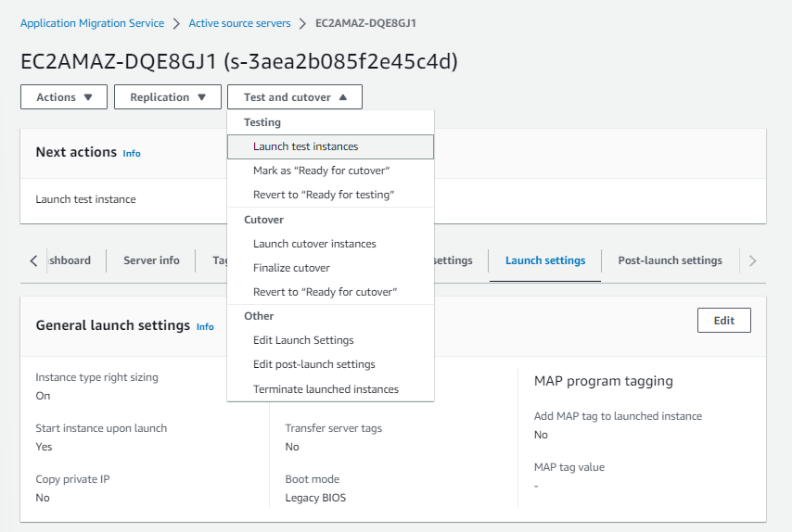Select Revert to "Ready for testing"
The width and height of the screenshot is (792, 532).
click(324, 195)
